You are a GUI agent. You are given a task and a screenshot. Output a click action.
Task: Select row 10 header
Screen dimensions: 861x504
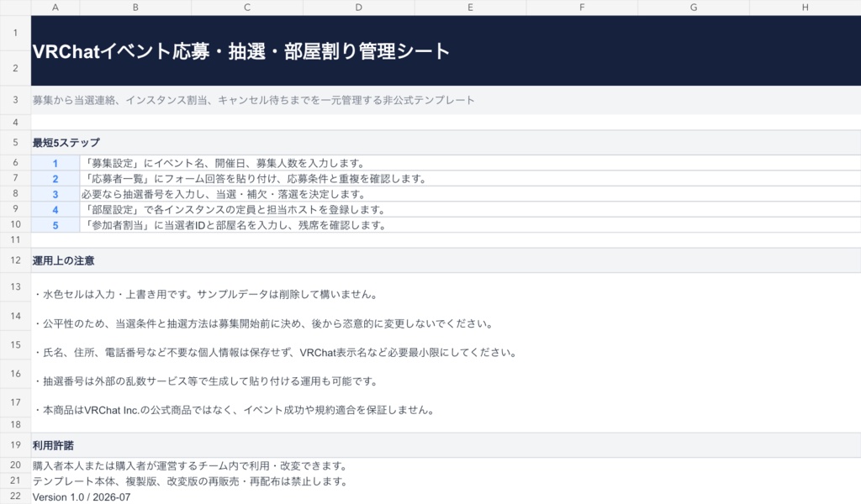(15, 224)
